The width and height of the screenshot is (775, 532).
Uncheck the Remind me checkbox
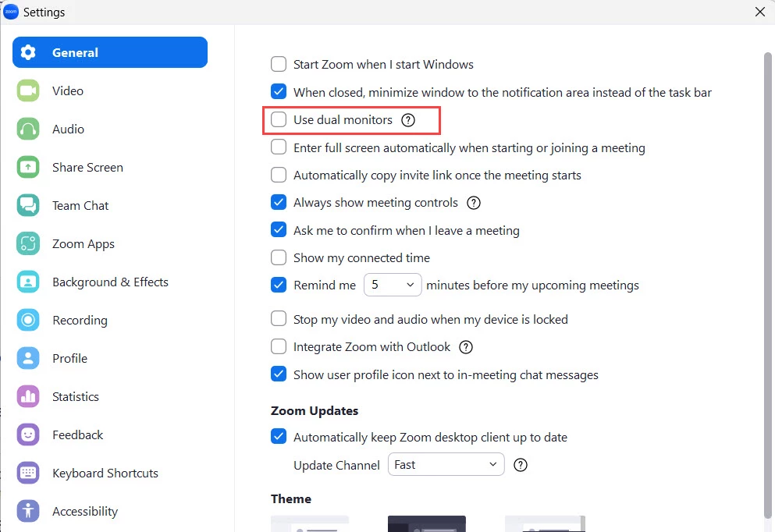pyautogui.click(x=279, y=285)
